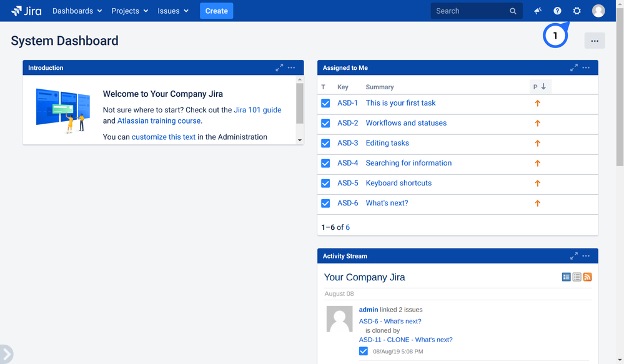This screenshot has height=364, width=624.
Task: Click the page vertical scrollbar
Action: click(x=620, y=86)
